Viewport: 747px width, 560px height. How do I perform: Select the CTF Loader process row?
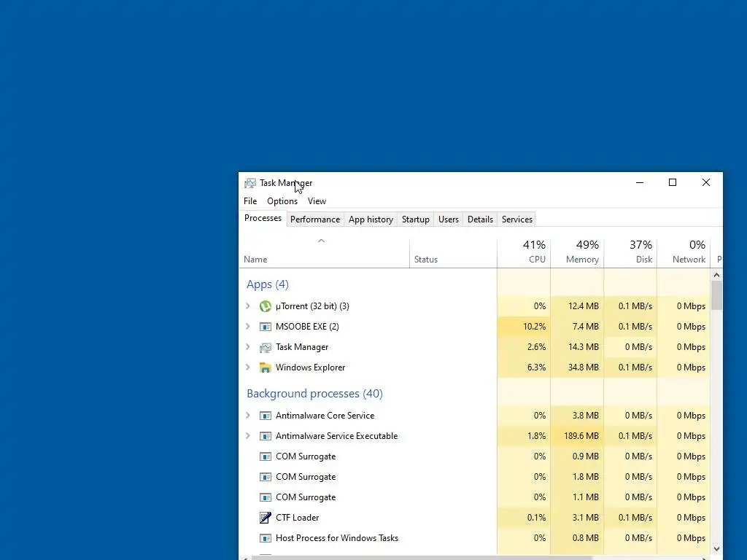(474, 518)
